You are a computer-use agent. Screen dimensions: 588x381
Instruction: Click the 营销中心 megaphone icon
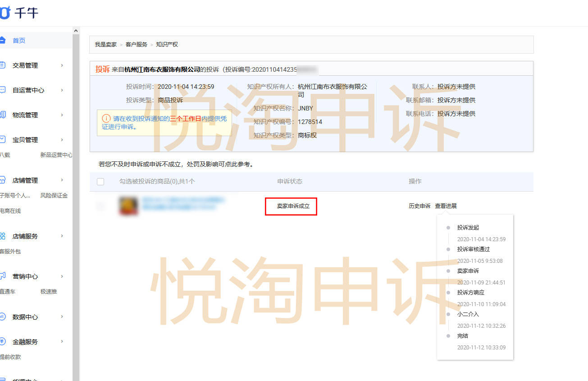pyautogui.click(x=2, y=276)
